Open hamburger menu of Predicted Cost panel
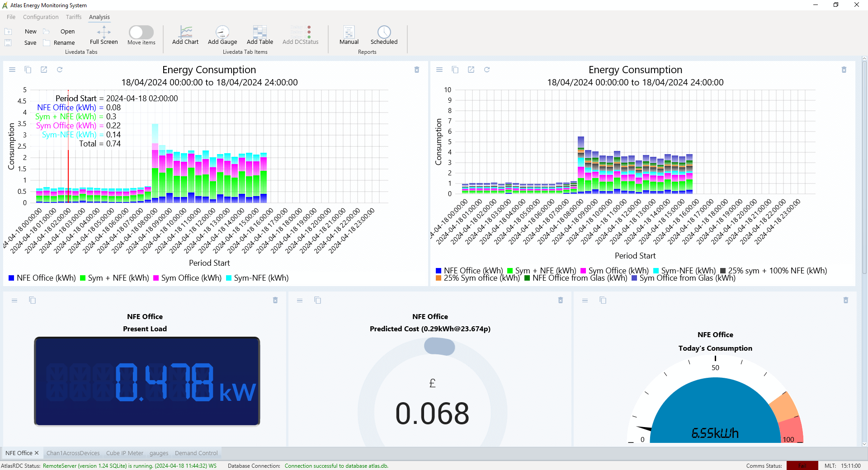The height and width of the screenshot is (470, 868). [300, 301]
